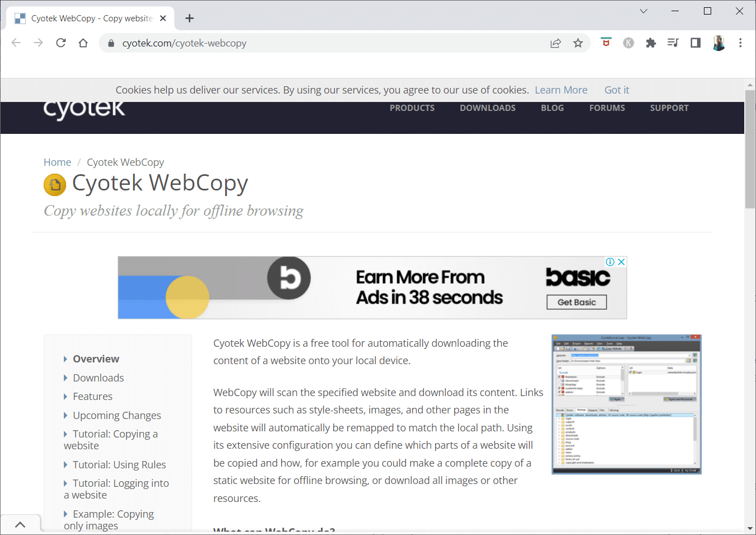Image resolution: width=756 pixels, height=535 pixels.
Task: Enlarge the WebCopy screenshot thumbnail
Action: (x=626, y=404)
